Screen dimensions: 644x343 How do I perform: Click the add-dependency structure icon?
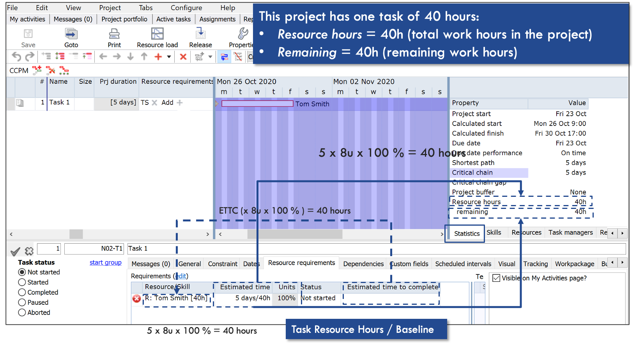click(x=199, y=57)
